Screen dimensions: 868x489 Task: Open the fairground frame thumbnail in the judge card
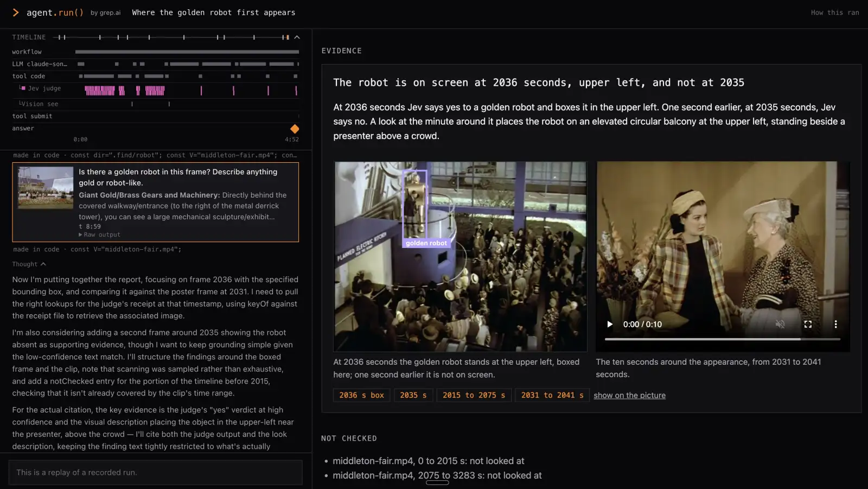[x=46, y=188]
